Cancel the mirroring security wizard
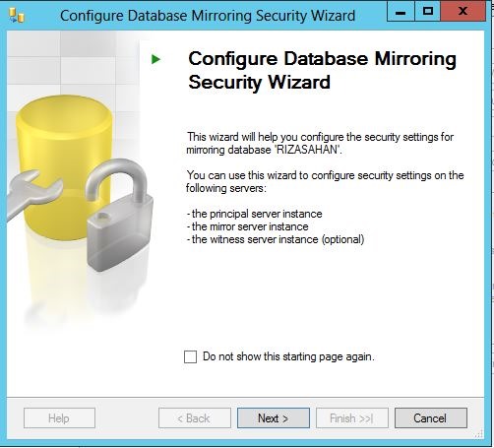The width and height of the screenshot is (494, 448). click(431, 418)
